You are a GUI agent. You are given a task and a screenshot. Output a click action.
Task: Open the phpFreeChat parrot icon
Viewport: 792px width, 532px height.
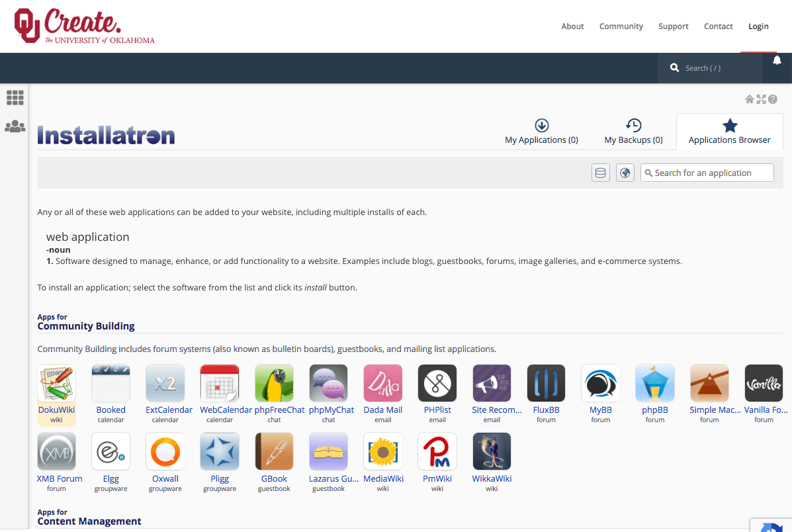tap(275, 383)
